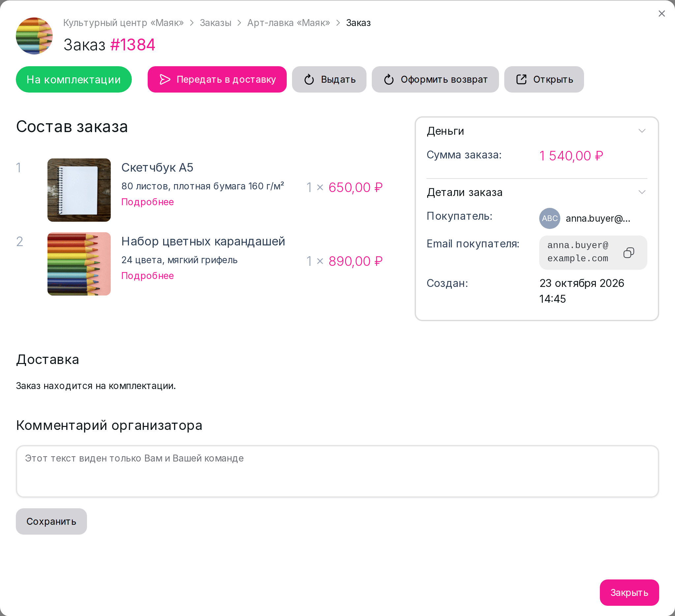
Task: Open the colored pencils product thumbnail
Action: tap(79, 264)
